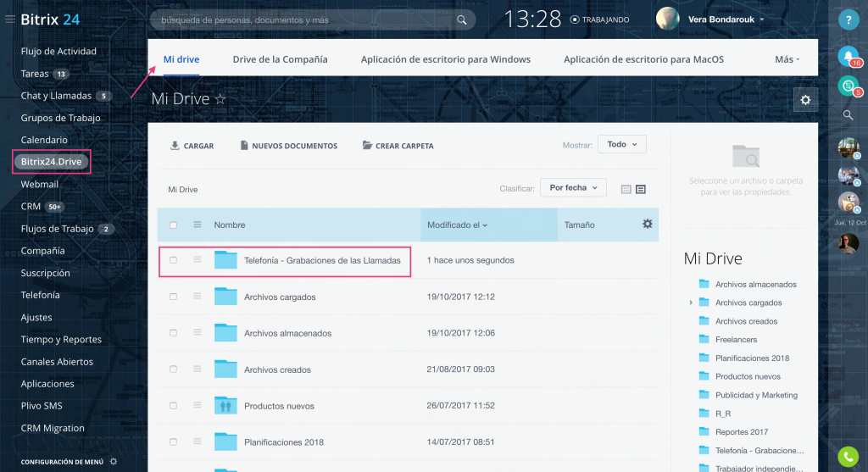868x472 pixels.
Task: Open the green chat messages icon
Action: [x=848, y=86]
